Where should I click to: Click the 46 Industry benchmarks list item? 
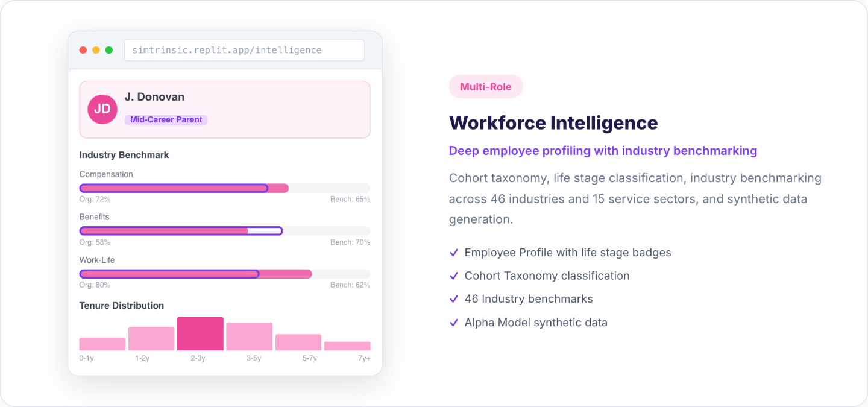(x=528, y=299)
